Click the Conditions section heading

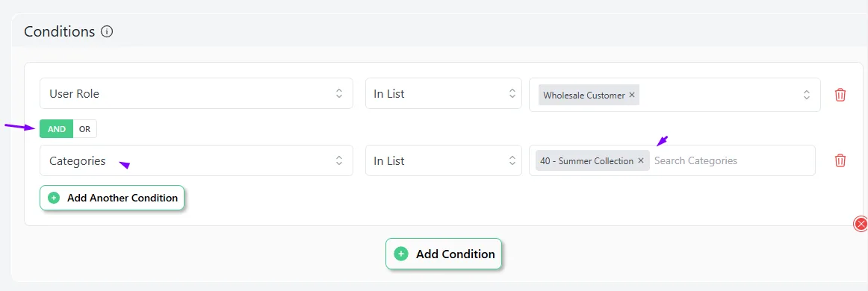click(60, 31)
